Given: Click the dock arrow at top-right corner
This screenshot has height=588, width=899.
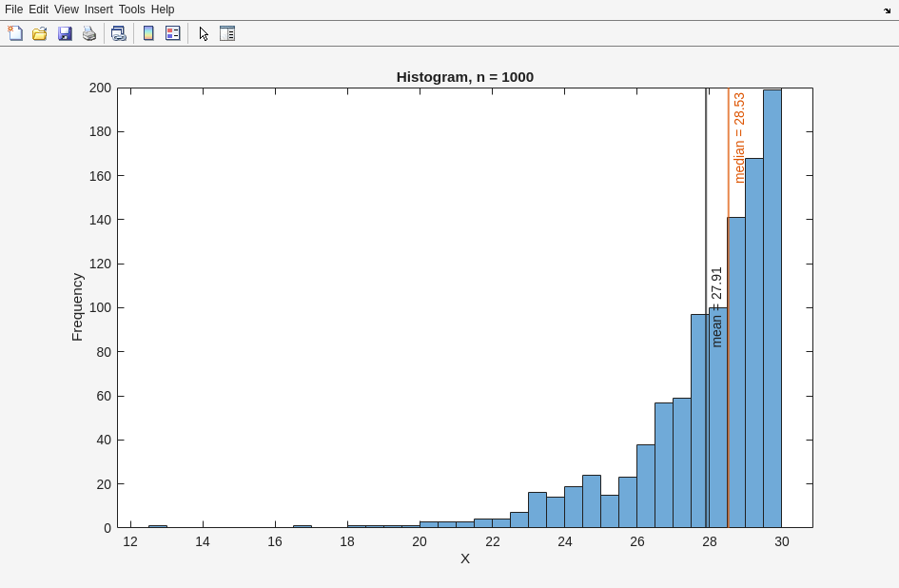Looking at the screenshot, I should click(x=887, y=10).
